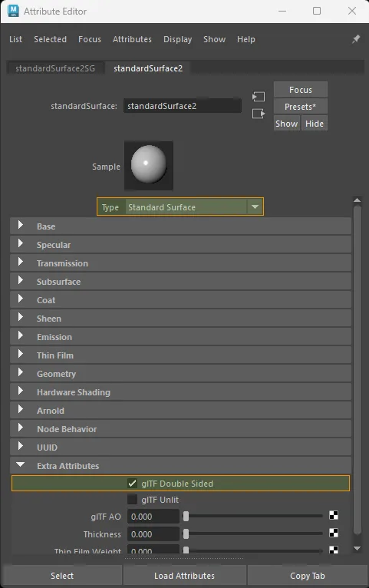Click the glTF AO value field
Image resolution: width=369 pixels, height=588 pixels.
[153, 517]
